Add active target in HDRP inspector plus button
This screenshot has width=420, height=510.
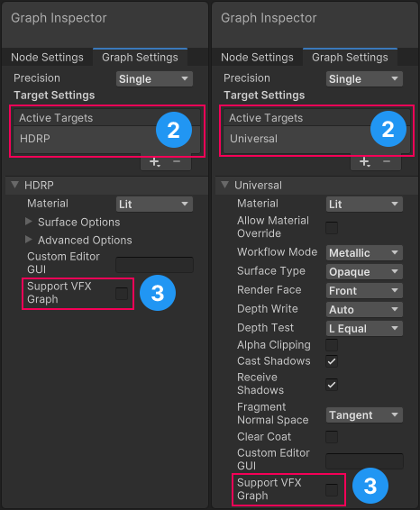155,161
